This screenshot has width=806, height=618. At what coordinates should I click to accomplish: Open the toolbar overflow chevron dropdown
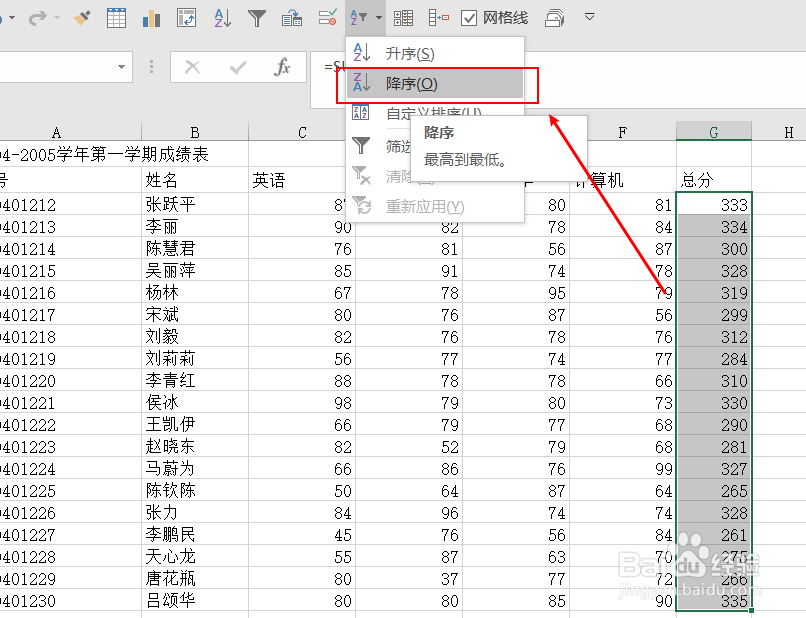pyautogui.click(x=590, y=16)
